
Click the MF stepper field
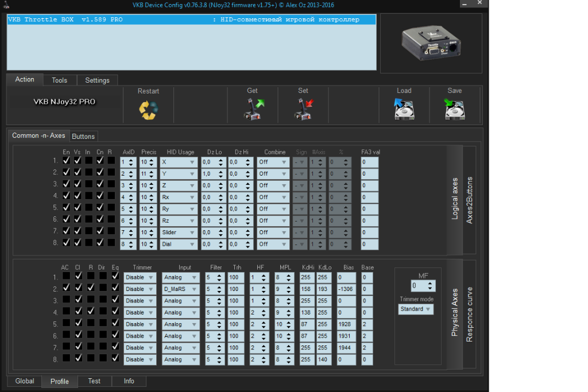423,286
